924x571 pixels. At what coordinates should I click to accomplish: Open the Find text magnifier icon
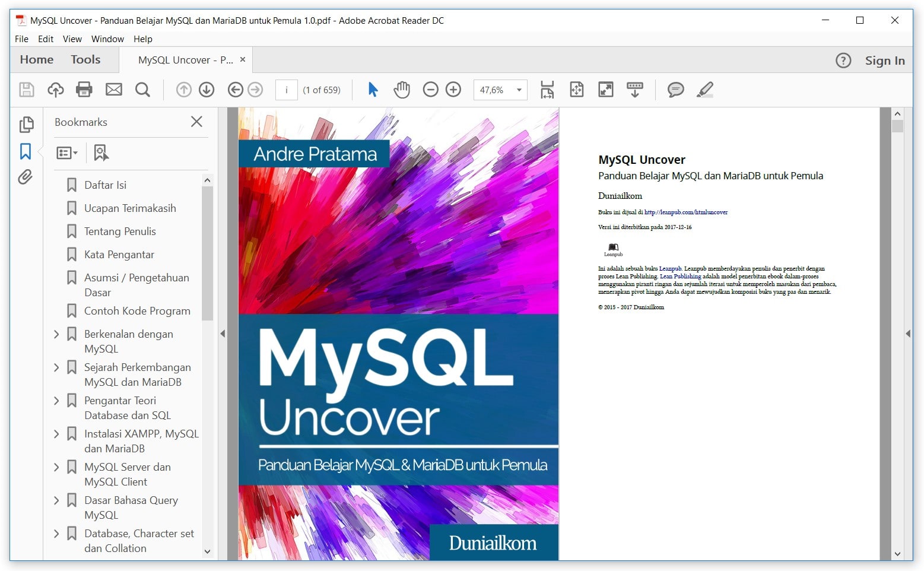[142, 90]
